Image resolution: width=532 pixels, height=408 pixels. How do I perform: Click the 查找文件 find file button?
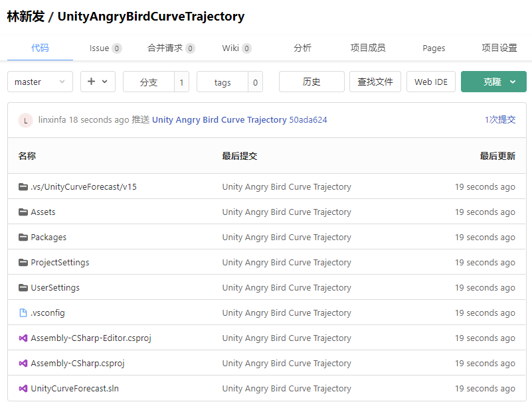pos(375,82)
